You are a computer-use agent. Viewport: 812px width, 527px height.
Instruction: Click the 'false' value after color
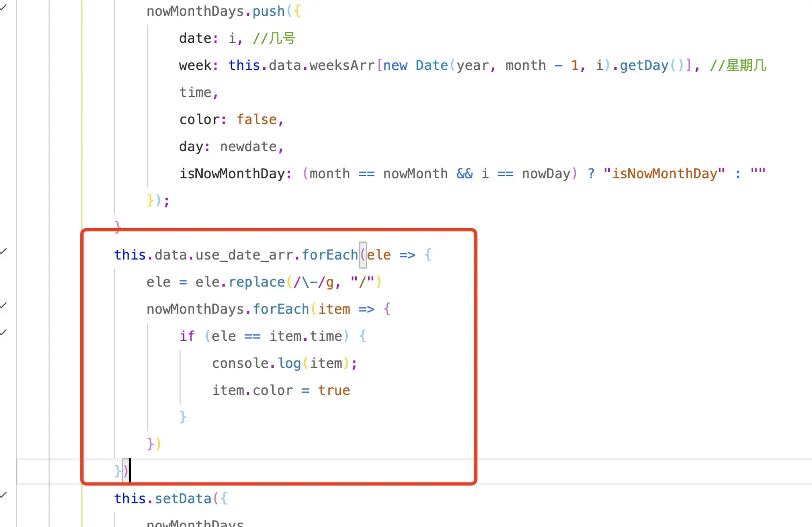click(x=256, y=120)
